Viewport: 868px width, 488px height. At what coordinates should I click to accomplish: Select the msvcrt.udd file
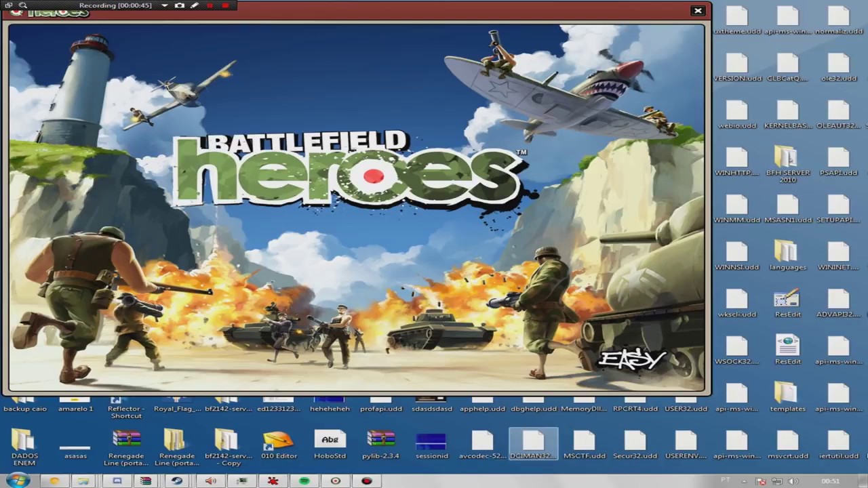point(787,445)
